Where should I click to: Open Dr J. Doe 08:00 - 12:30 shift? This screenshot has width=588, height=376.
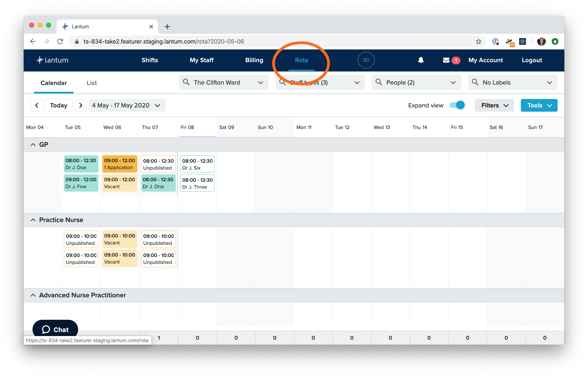coord(81,164)
